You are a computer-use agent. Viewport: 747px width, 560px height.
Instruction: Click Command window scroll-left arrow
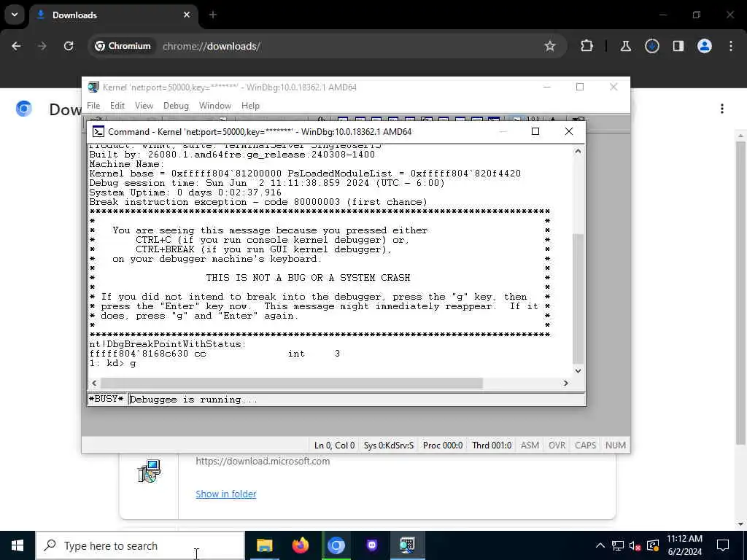pyautogui.click(x=94, y=383)
